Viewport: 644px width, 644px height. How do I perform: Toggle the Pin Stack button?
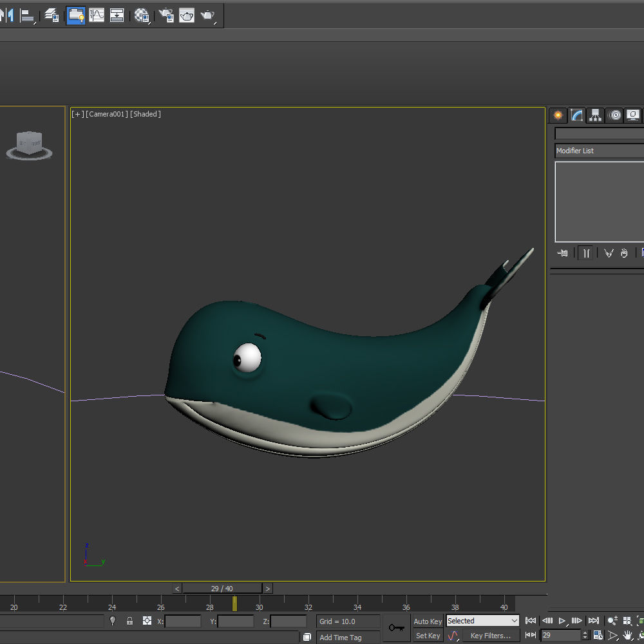(563, 253)
